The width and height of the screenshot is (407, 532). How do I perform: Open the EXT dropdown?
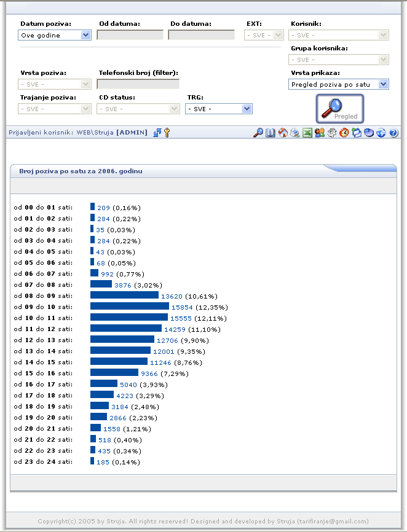pos(264,35)
